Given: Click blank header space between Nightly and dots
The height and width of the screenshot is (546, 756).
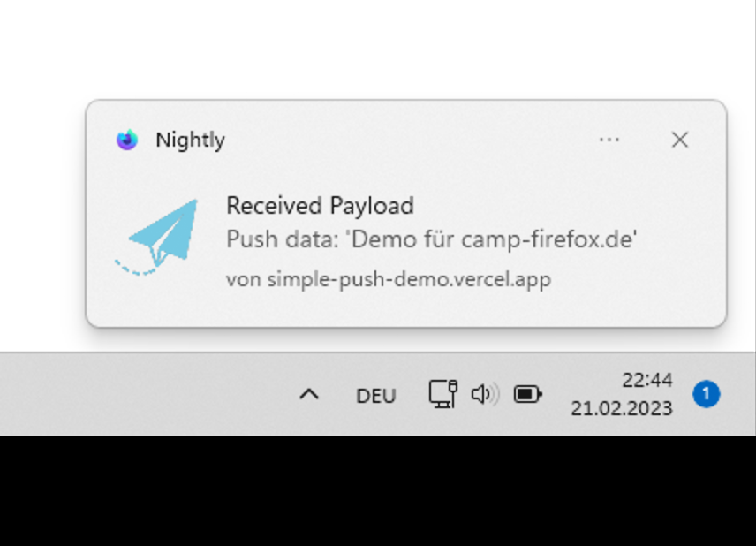Looking at the screenshot, I should 406,140.
